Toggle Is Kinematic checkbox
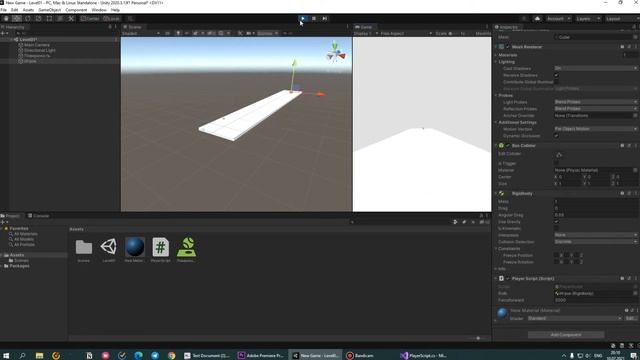This screenshot has height=360, width=640. point(556,229)
